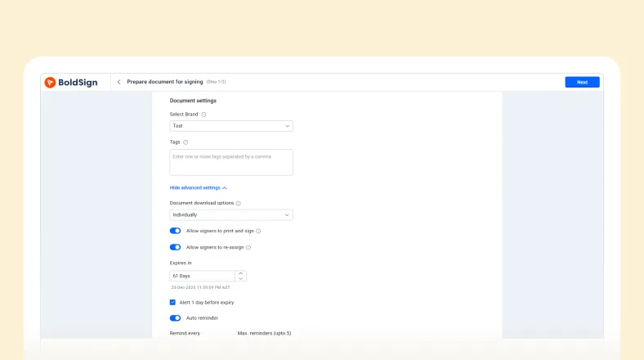This screenshot has height=360, width=644.
Task: Click the expiry date timestamp text
Action: [x=200, y=288]
